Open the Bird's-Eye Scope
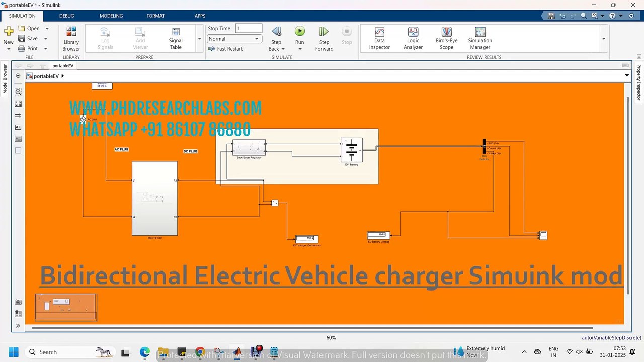The width and height of the screenshot is (644, 362). (446, 39)
